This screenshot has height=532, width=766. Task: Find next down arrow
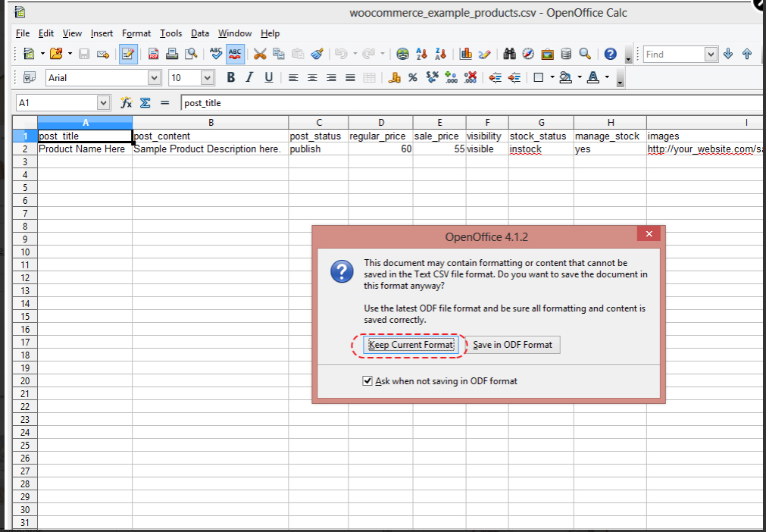pos(728,55)
